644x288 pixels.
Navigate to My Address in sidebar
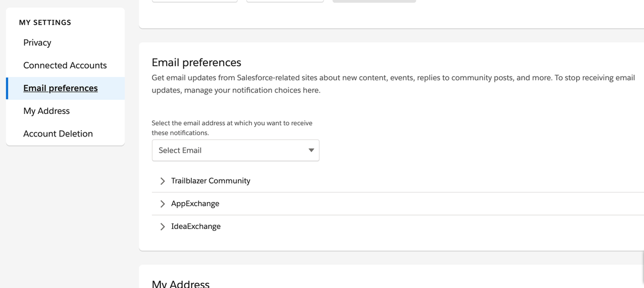[47, 111]
